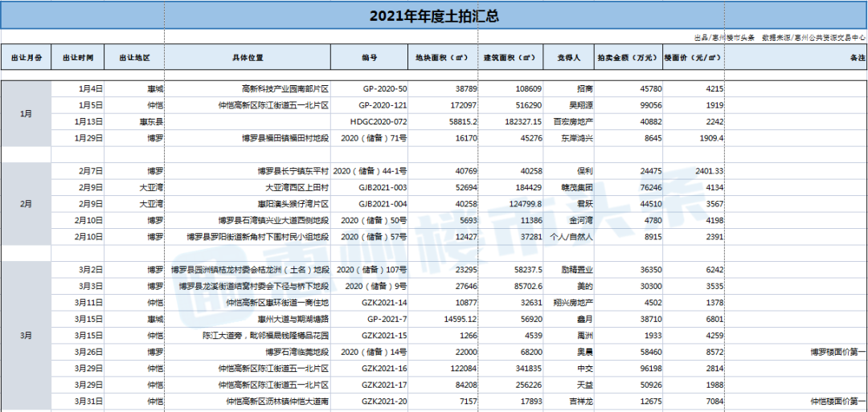Click the 编号 column header

[370, 57]
